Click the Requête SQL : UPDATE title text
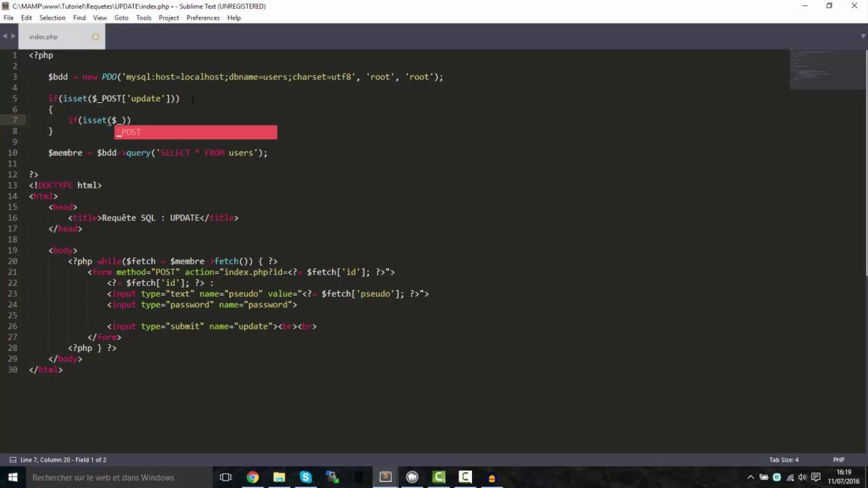The height and width of the screenshot is (488, 868). point(151,218)
